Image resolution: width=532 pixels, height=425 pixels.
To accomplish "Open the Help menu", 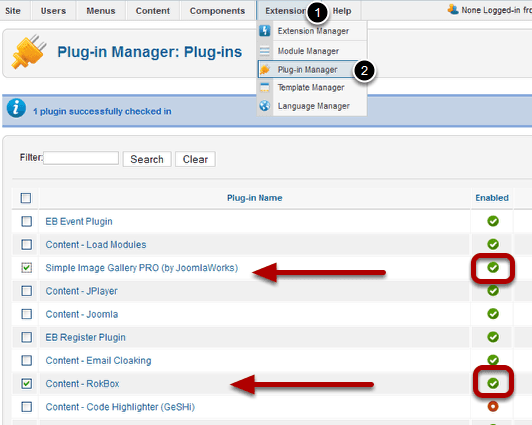I will (x=342, y=11).
